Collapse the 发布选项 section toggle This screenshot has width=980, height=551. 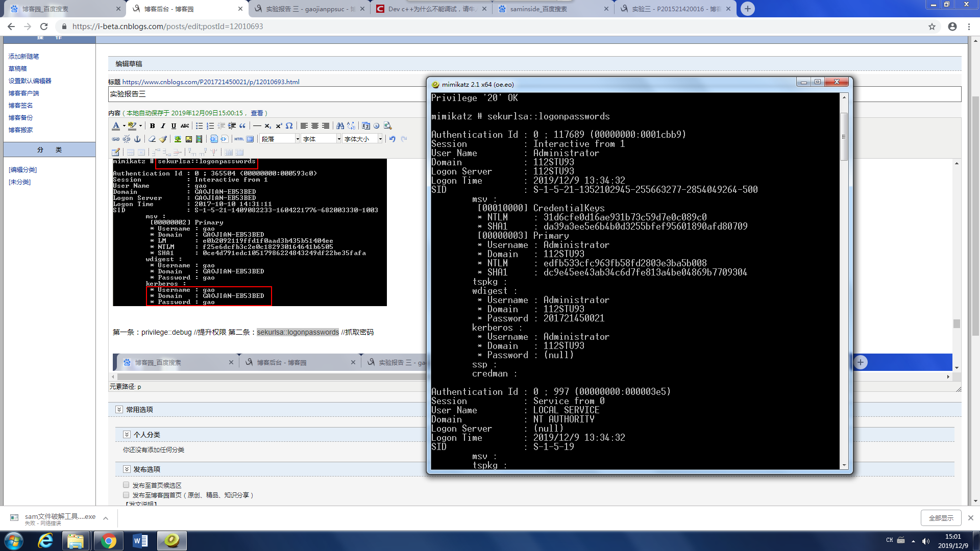pos(127,469)
